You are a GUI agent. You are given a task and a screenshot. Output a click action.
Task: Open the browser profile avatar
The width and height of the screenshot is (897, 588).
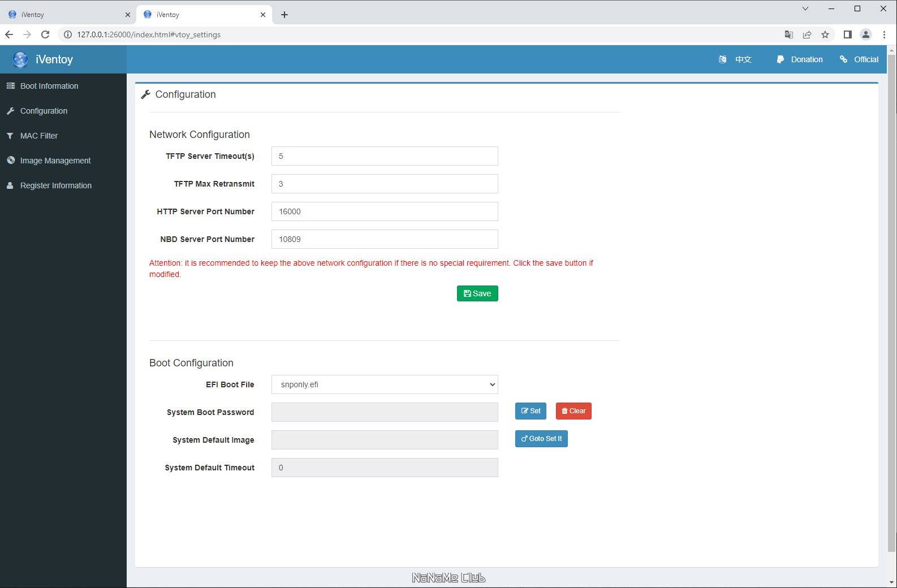pyautogui.click(x=866, y=34)
